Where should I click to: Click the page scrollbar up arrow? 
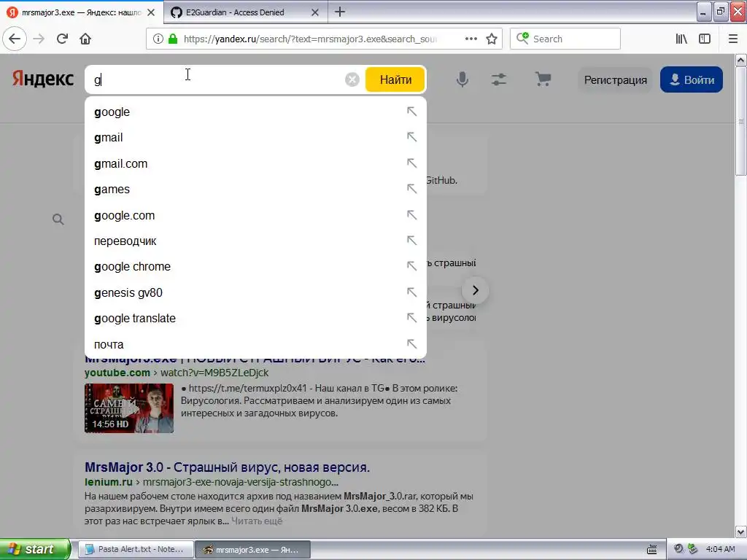pyautogui.click(x=741, y=61)
